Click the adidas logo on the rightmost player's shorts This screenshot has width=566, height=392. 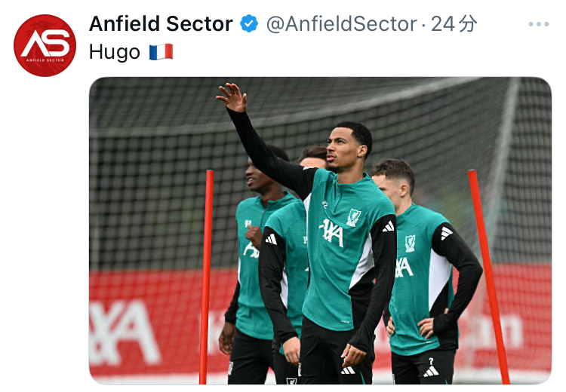431,372
